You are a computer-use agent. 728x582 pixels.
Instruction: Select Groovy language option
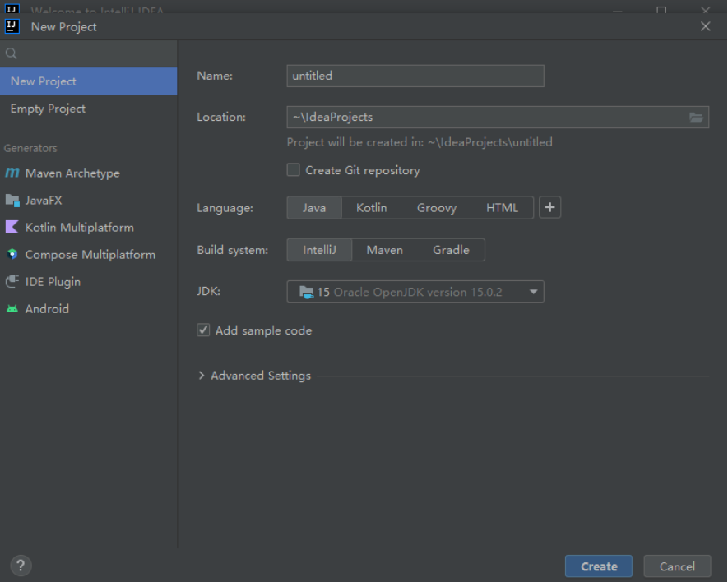pos(437,208)
